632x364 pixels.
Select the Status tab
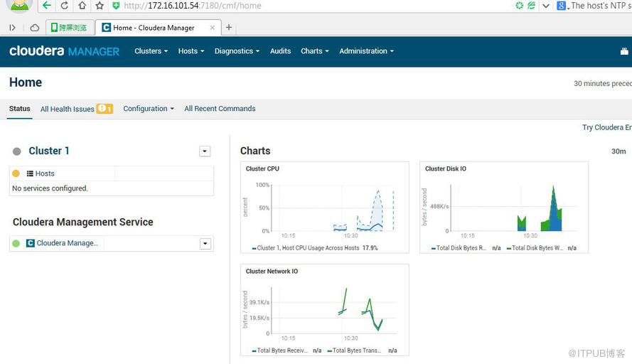[x=19, y=109]
